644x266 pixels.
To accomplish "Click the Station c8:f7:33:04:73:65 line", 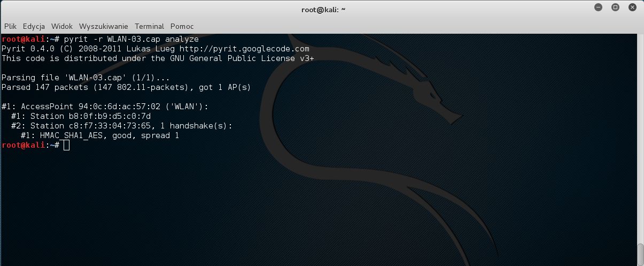I will click(x=122, y=126).
